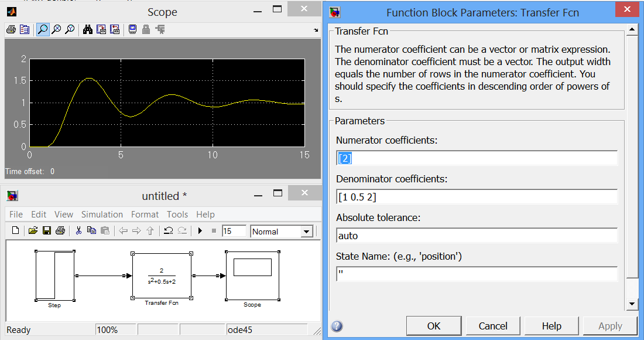Open the Edit menu
Screen dimensions: 644x340
tap(39, 214)
